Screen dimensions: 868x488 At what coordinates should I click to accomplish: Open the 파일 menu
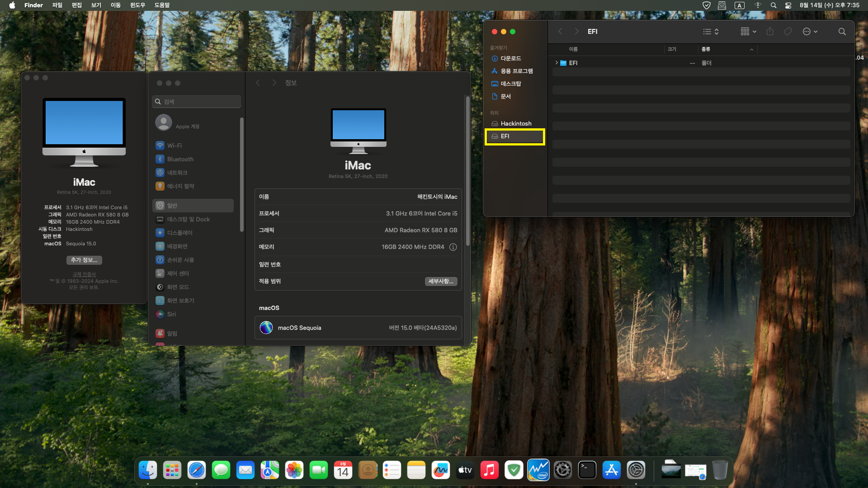point(57,5)
